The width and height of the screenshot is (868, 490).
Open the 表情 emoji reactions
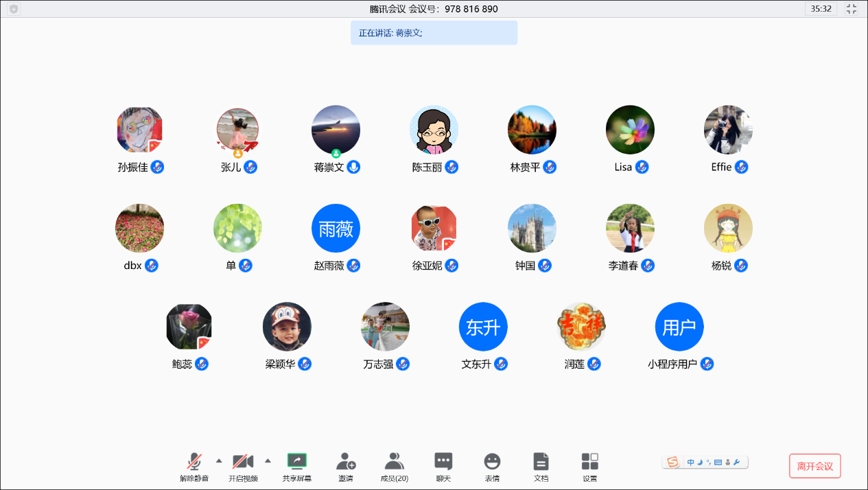click(492, 467)
